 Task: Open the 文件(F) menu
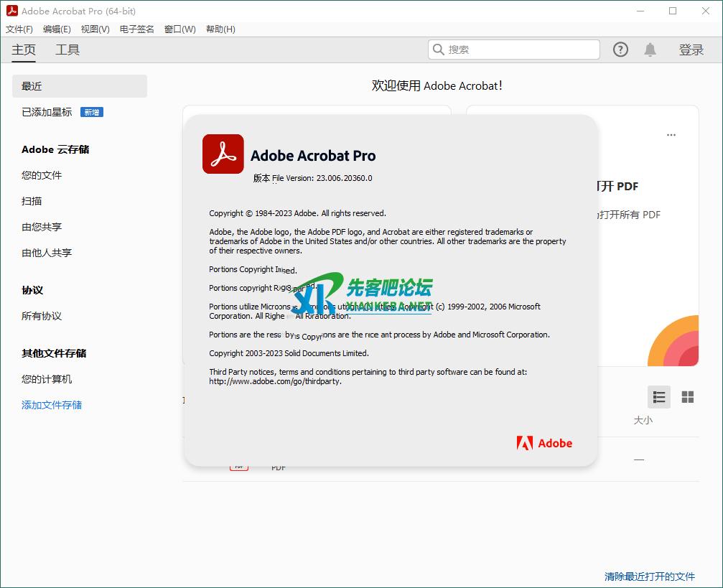[x=19, y=29]
